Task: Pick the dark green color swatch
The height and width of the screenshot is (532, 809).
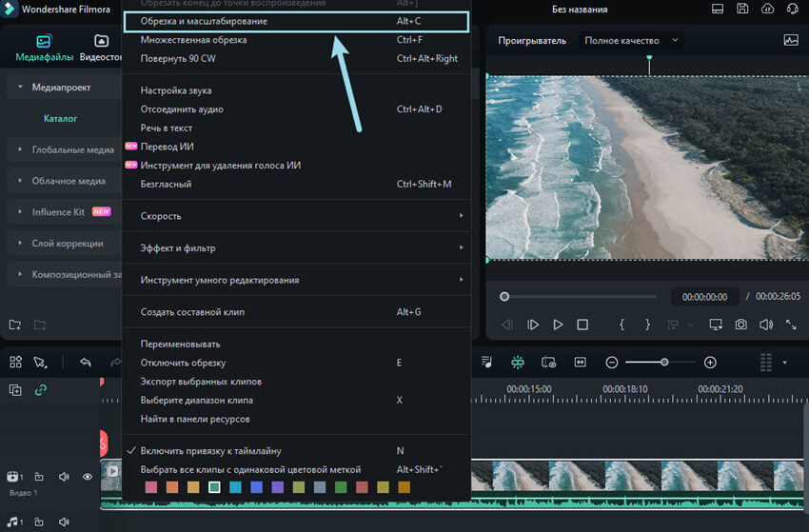Action: click(x=341, y=487)
